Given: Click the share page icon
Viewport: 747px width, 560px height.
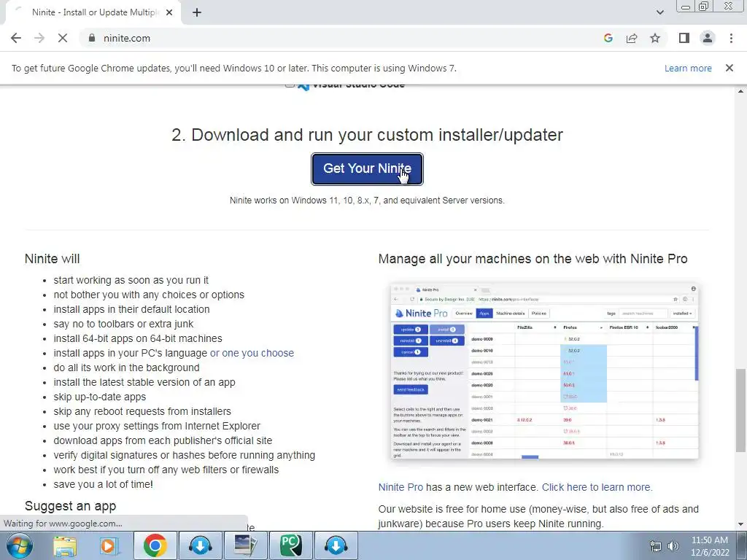Looking at the screenshot, I should (632, 38).
